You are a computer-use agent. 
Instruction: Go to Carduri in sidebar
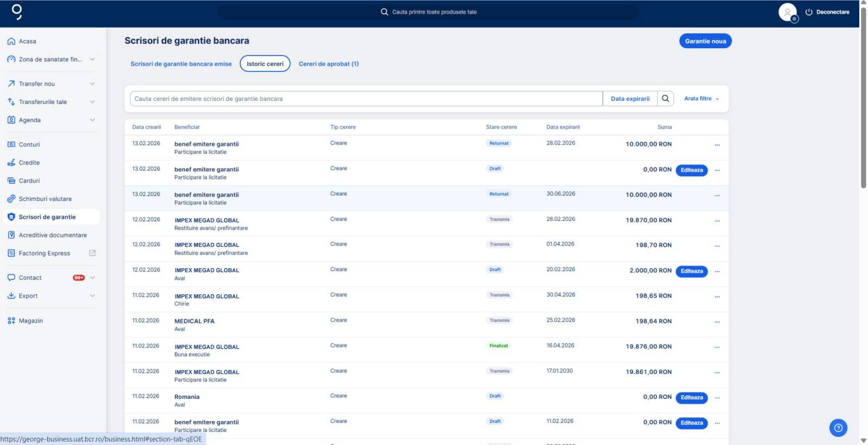click(x=29, y=181)
